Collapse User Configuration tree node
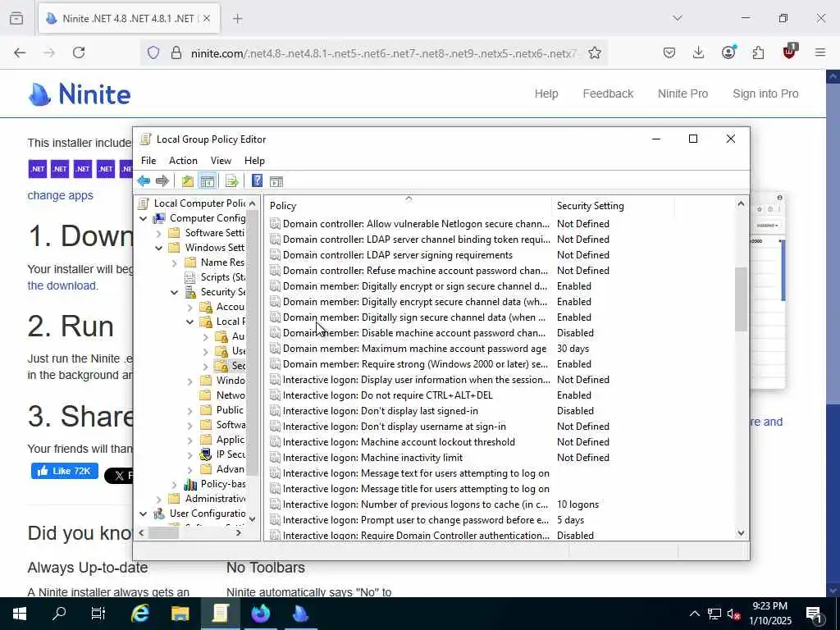 click(x=143, y=514)
